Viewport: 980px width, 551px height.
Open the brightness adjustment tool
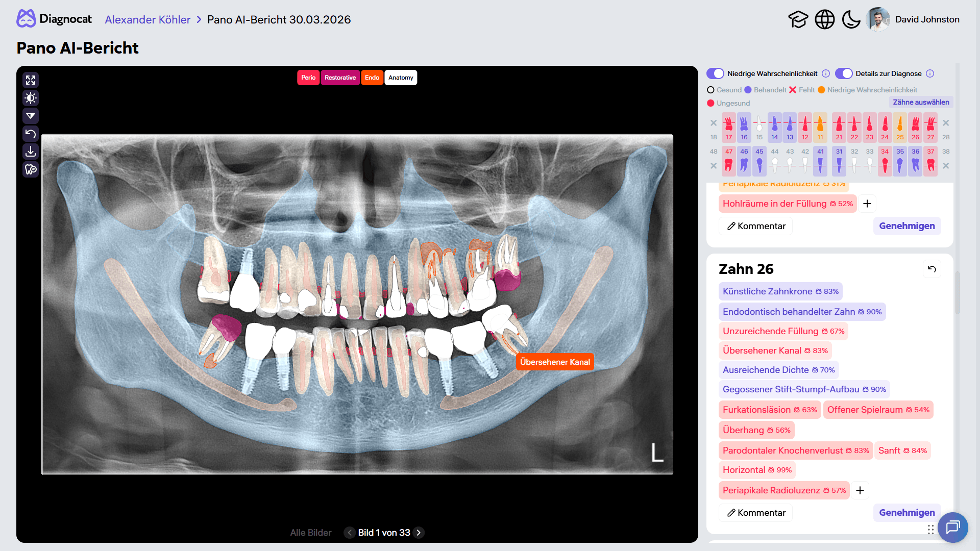(31, 98)
